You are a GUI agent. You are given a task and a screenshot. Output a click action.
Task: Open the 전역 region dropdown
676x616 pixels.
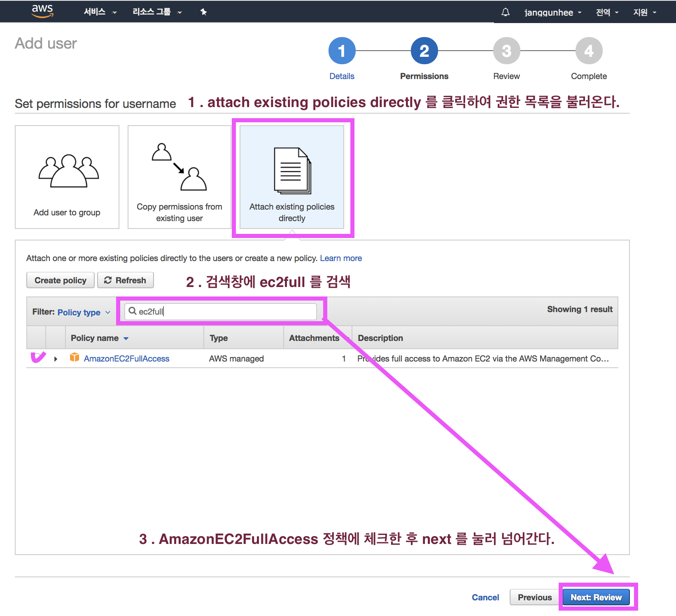607,12
